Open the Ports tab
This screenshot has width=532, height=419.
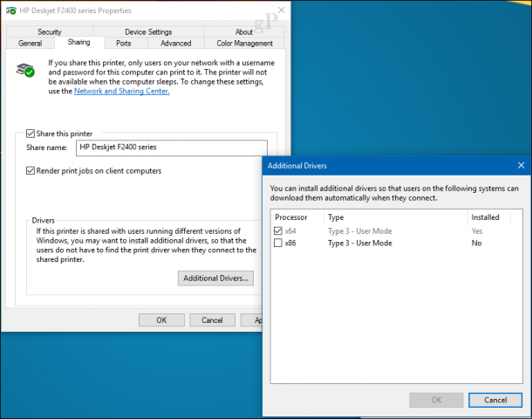coord(123,43)
